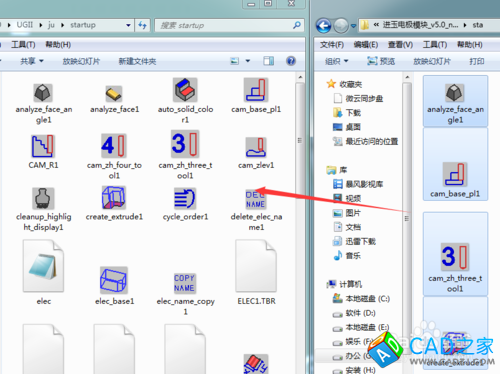Select cam_zh_three_tool1 in right window
The width and height of the screenshot is (500, 374).
tap(455, 254)
